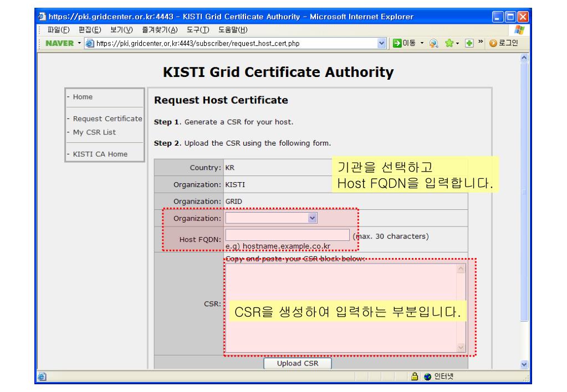Click the green 이동 (Go) arrow icon
Image resolution: width=567 pixels, height=392 pixels.
coord(397,43)
